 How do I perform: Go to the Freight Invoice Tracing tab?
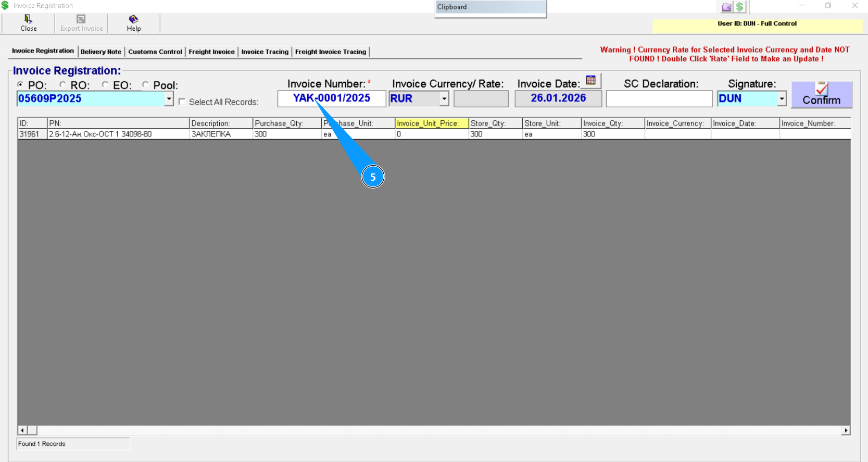331,52
